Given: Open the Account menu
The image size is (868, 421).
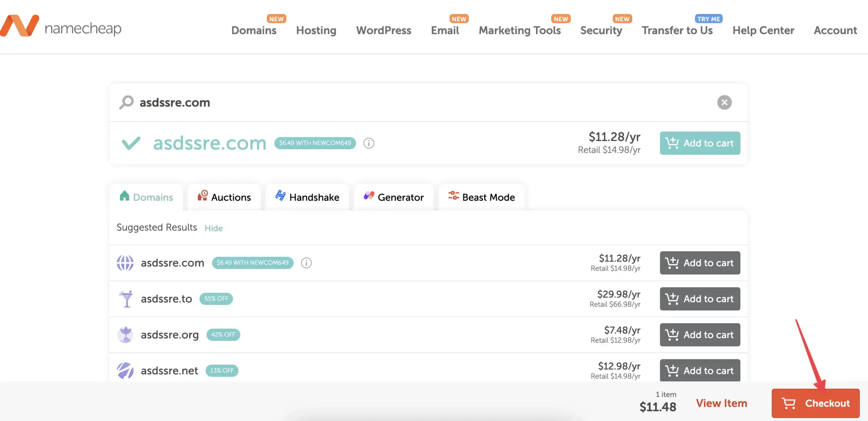Looking at the screenshot, I should click(x=835, y=30).
